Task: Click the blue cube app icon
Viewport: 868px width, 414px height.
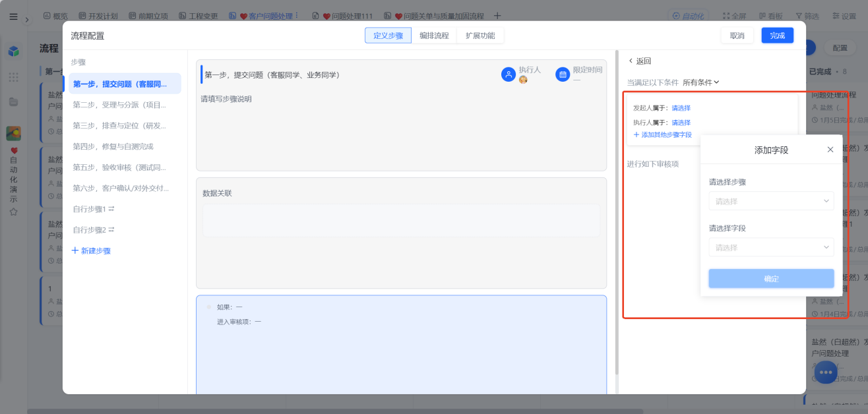Action: pyautogui.click(x=13, y=51)
